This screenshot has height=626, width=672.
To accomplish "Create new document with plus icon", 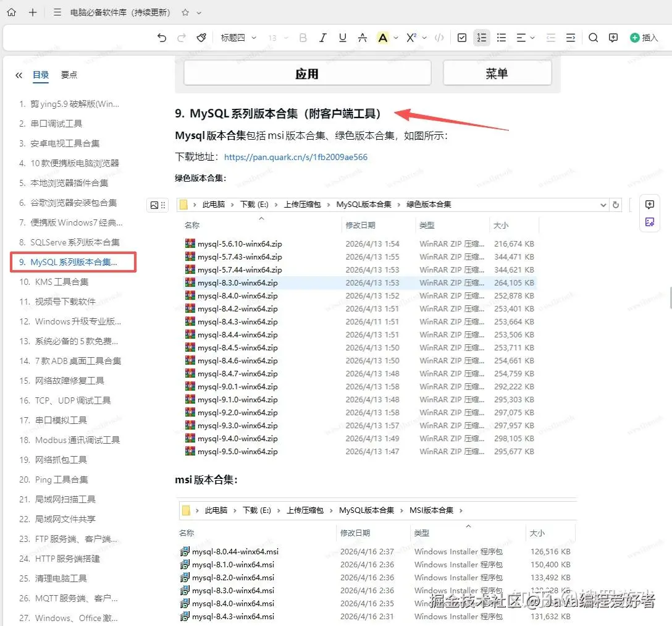I will [x=33, y=12].
